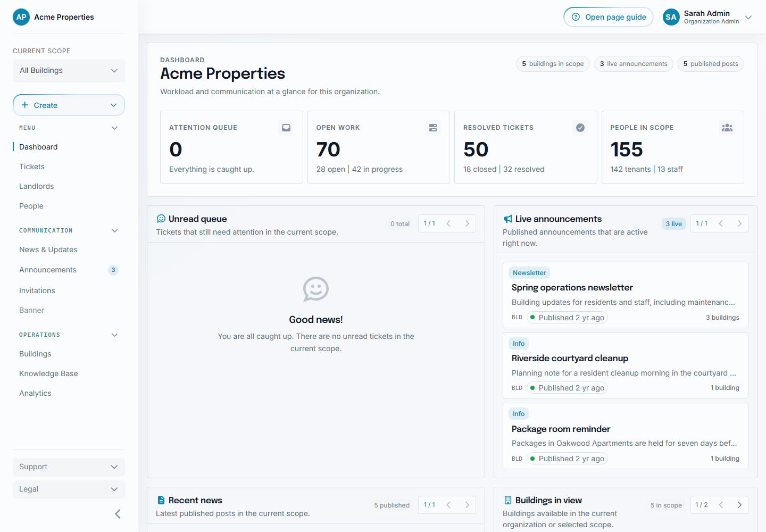The height and width of the screenshot is (532, 766).
Task: Go to next page in Buildings in view
Action: [x=739, y=505]
